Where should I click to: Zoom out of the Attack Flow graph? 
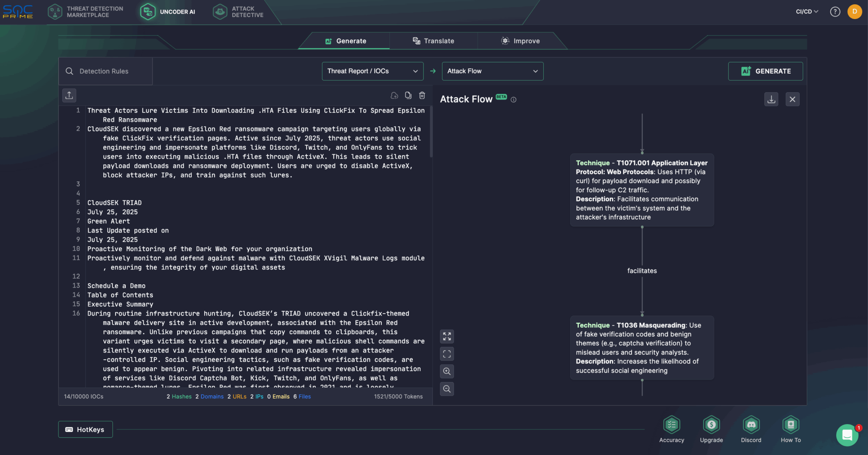coord(446,389)
